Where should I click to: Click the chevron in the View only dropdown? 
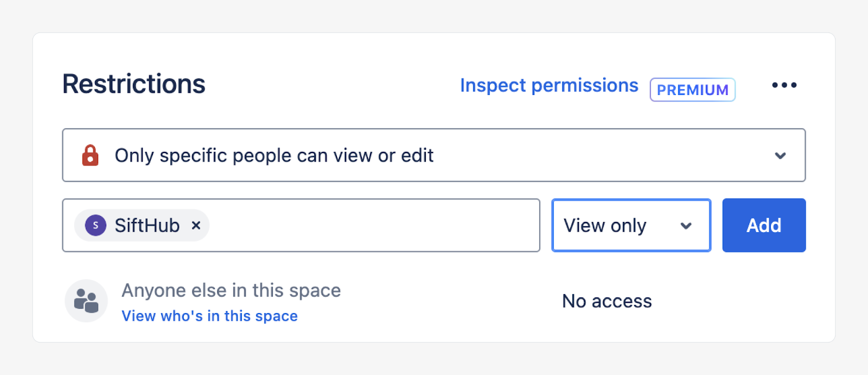tap(686, 226)
